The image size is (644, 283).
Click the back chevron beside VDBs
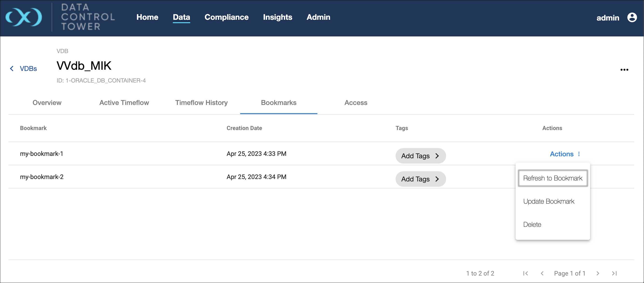tap(12, 69)
